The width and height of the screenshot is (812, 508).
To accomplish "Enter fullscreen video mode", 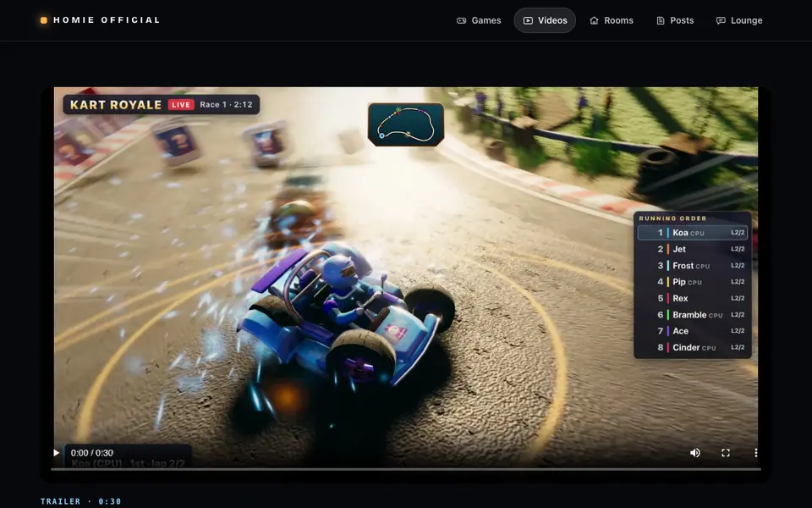I will coord(726,452).
